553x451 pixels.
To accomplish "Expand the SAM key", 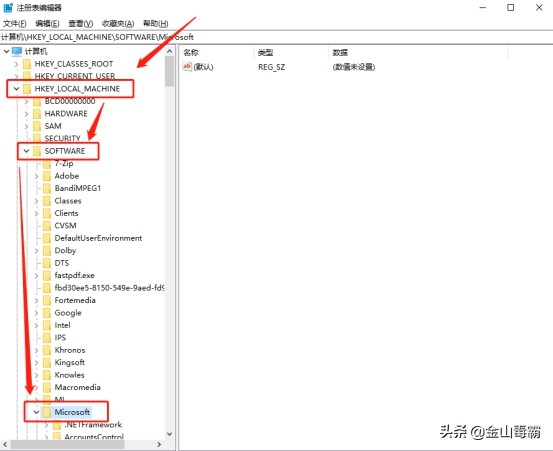I will pyautogui.click(x=26, y=126).
